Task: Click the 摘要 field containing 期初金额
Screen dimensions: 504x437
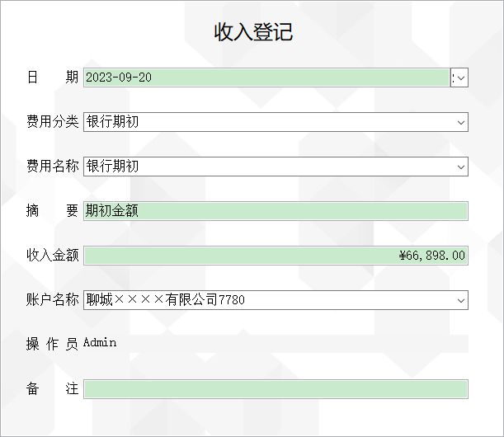Action: click(x=276, y=211)
